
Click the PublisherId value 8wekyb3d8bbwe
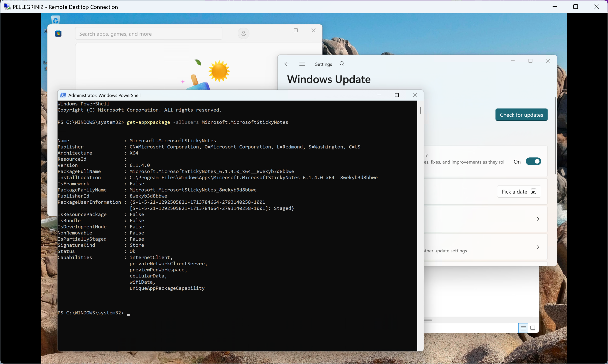[x=148, y=196]
